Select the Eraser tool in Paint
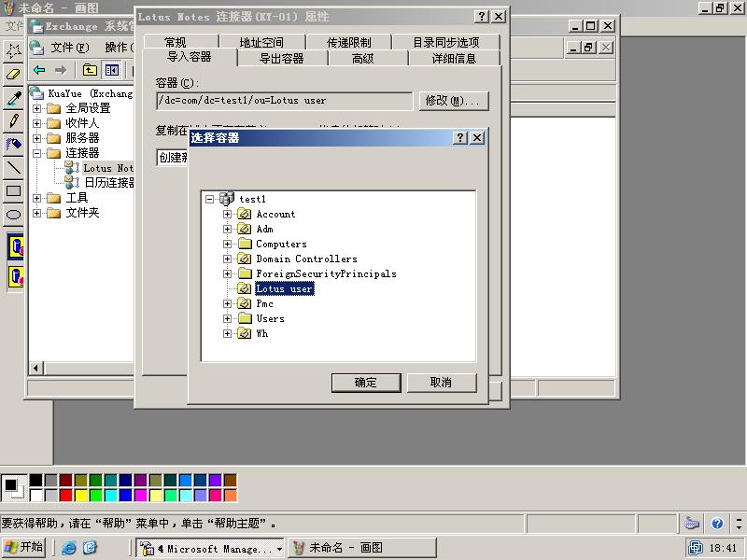 [13, 75]
